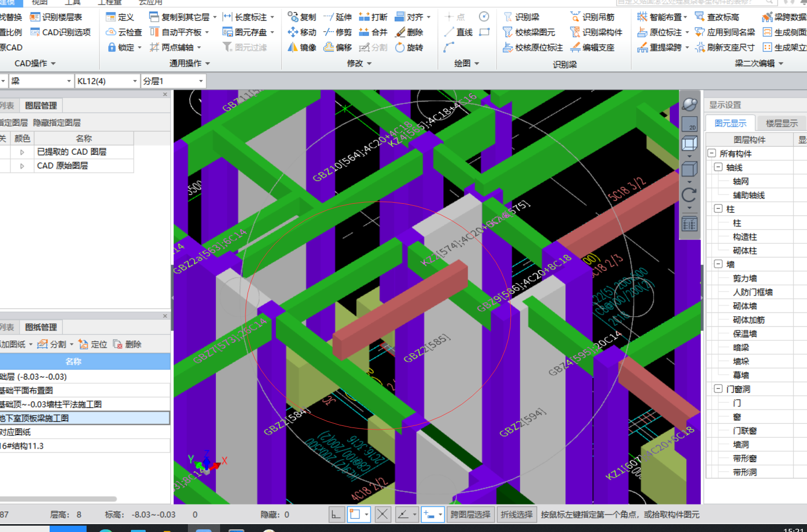The image size is (807, 532).
Task: Click the 编辑支座 tool
Action: pyautogui.click(x=592, y=47)
